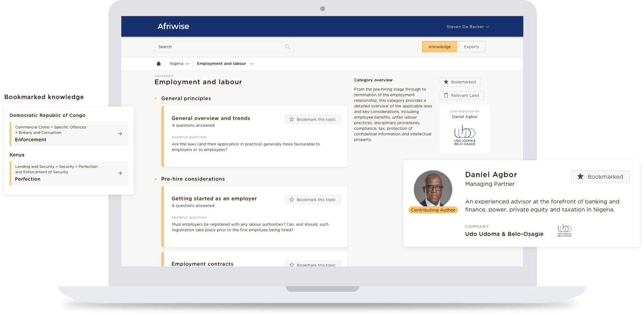Toggle the category Bookmarked button
644x315 pixels.
(x=460, y=82)
